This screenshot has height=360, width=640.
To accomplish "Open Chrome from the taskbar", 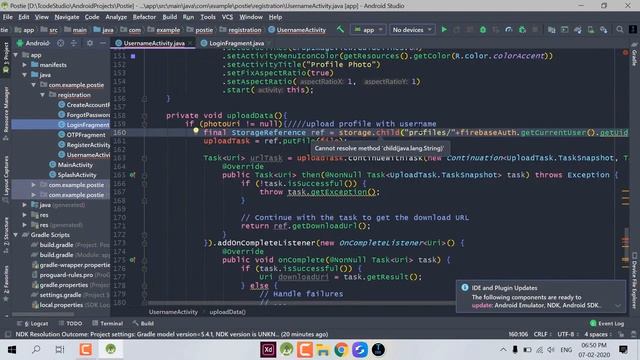I will point(341,350).
